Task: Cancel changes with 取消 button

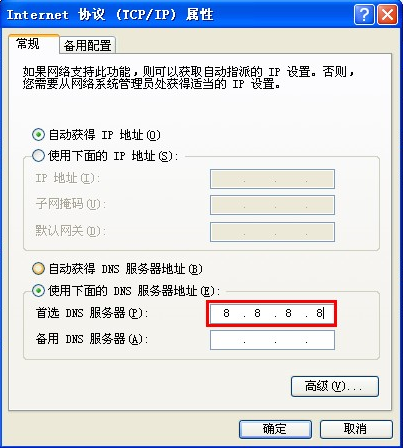Action: tap(356, 429)
